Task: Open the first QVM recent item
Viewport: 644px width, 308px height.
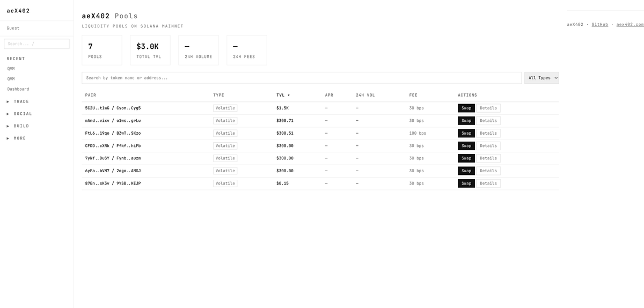Action: pos(11,69)
